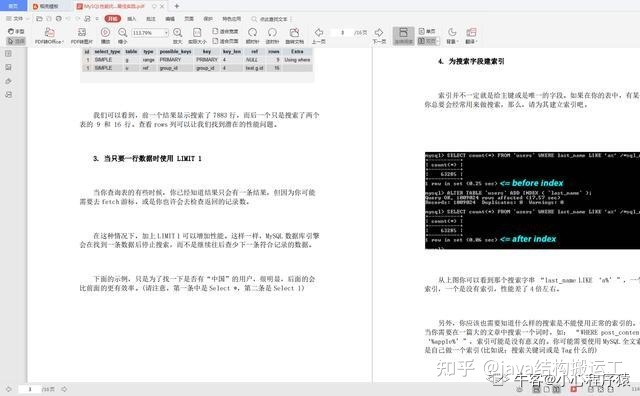Start the Play (播放) slideshow
Image resolution: width=640 pixels, height=396 pixels.
(105, 36)
